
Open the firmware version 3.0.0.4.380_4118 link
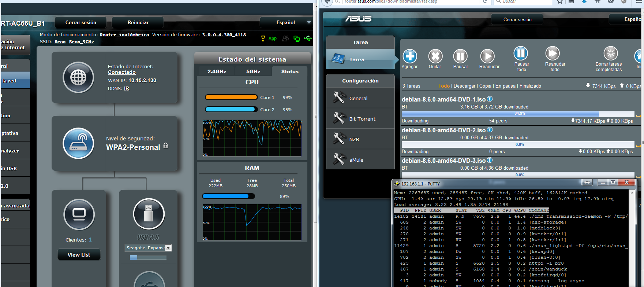[224, 35]
